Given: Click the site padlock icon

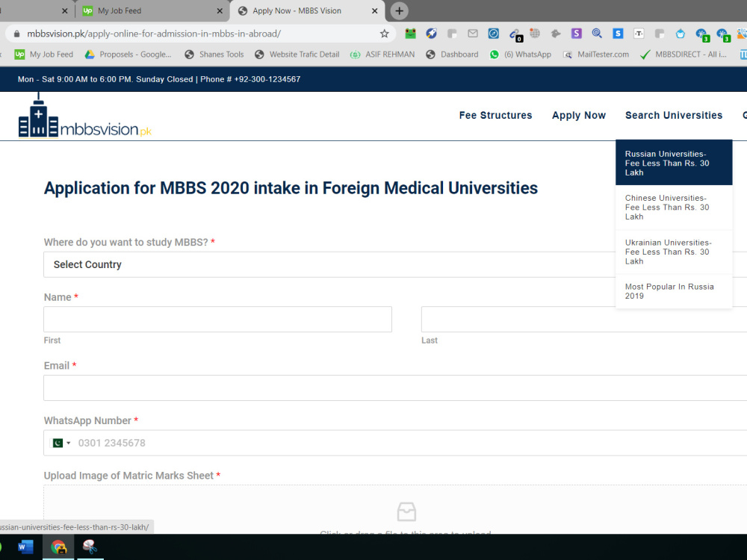Looking at the screenshot, I should 16,34.
